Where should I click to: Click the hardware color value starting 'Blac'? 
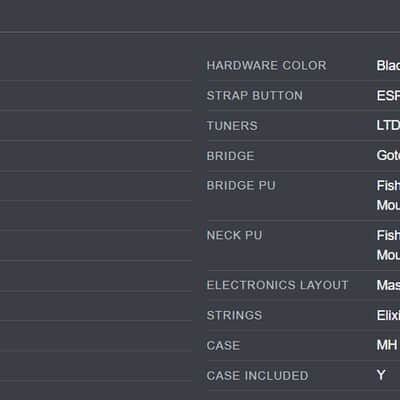coord(388,65)
